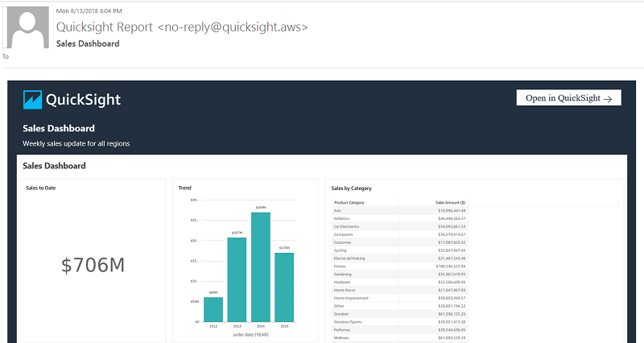Click the email date Mon 8/13/2018
The width and height of the screenshot is (644, 343).
(76, 10)
